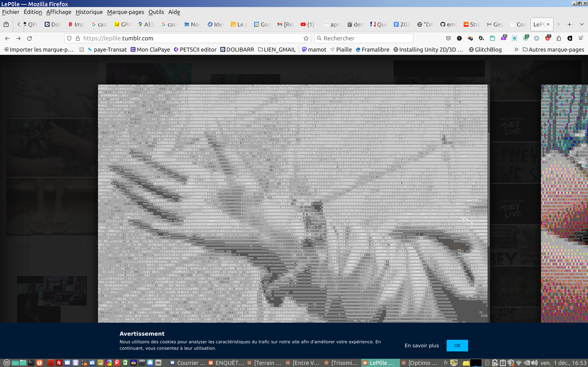The width and height of the screenshot is (588, 367).
Task: Bookmark this page with the star icon
Action: (x=306, y=38)
